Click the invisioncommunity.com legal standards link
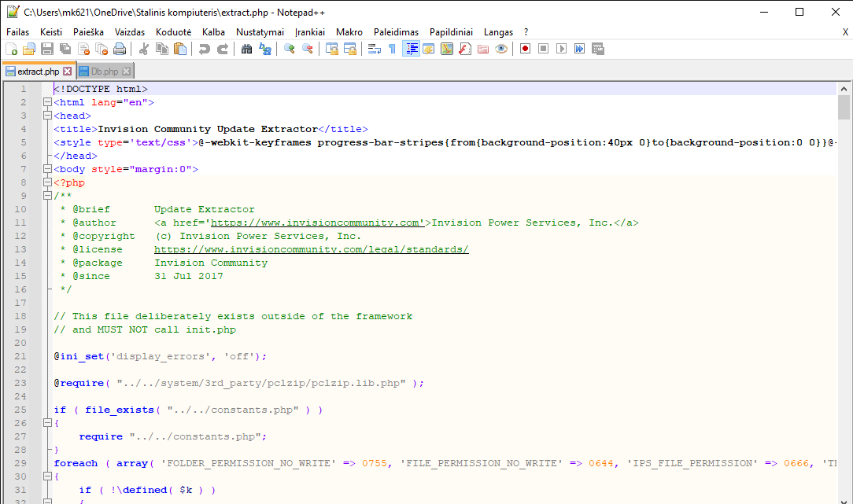The image size is (853, 504). coord(311,249)
